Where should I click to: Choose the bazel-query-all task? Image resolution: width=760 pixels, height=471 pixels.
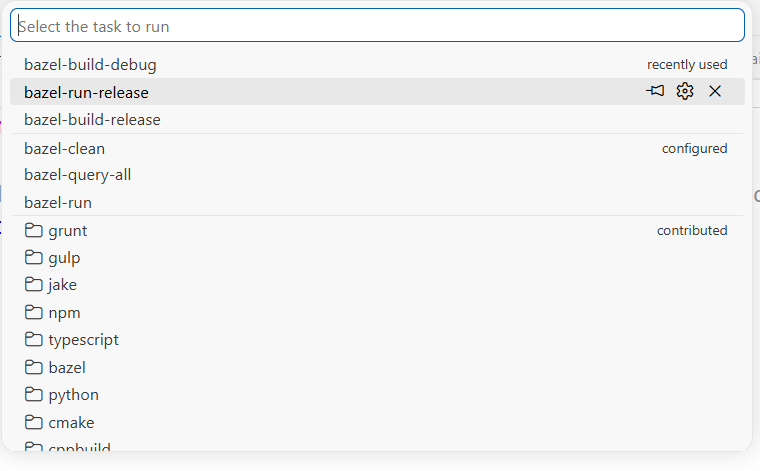[x=377, y=175]
